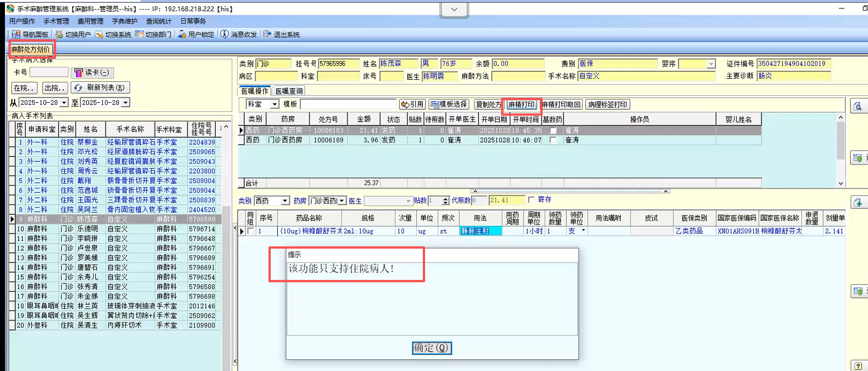Viewport: 868px width, 371px height.
Task: Open the 用户操作 menu
Action: (x=22, y=21)
